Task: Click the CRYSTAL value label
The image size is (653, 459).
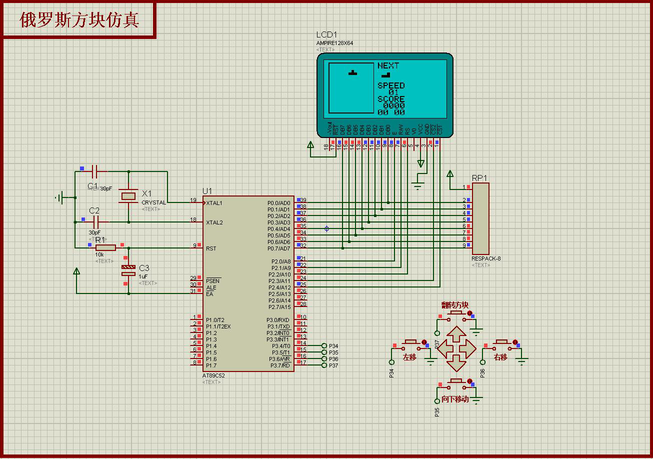Action: (154, 202)
